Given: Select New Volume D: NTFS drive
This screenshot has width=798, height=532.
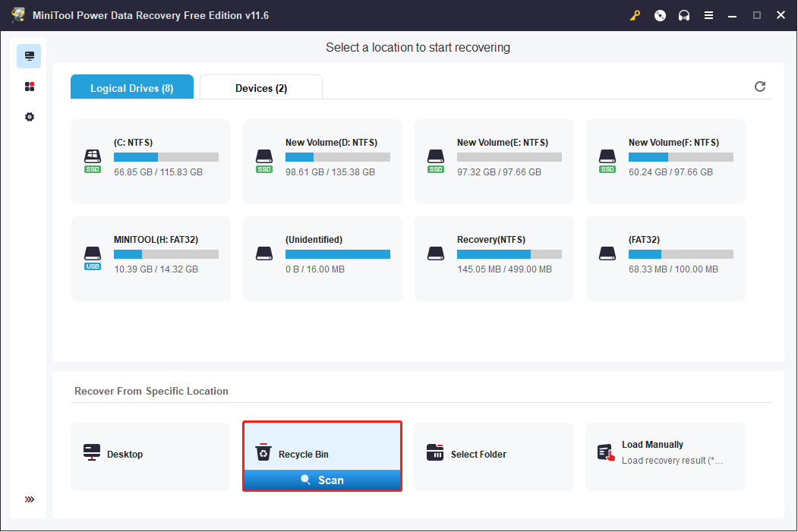Looking at the screenshot, I should coord(322,162).
